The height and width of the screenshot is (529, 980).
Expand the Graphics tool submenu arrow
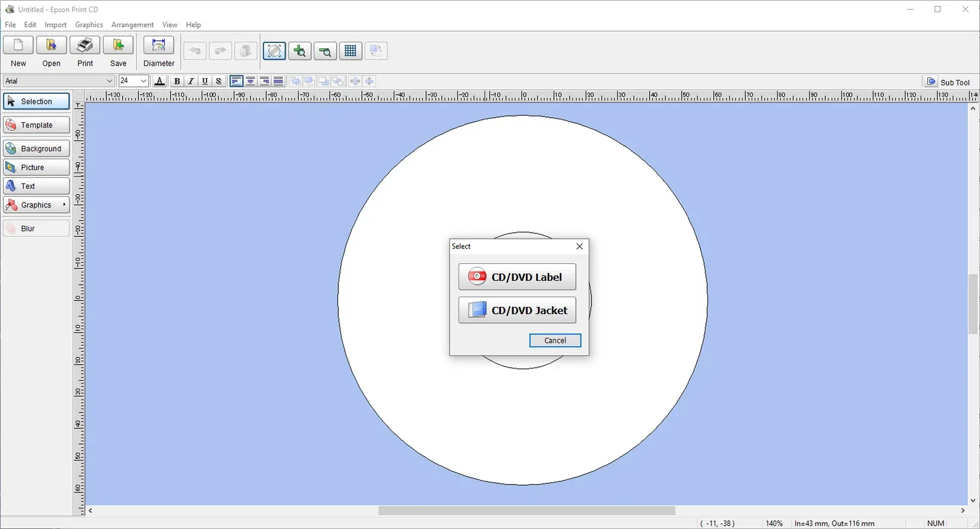point(64,204)
